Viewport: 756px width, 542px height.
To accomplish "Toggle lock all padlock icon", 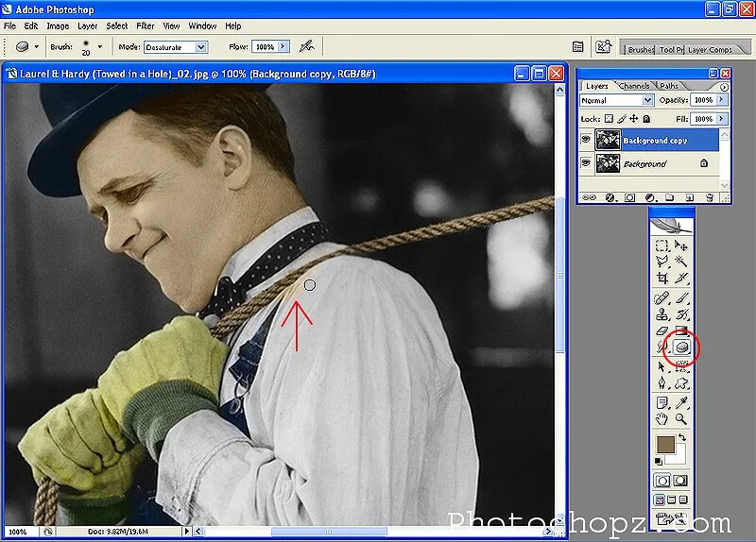I will click(x=646, y=119).
